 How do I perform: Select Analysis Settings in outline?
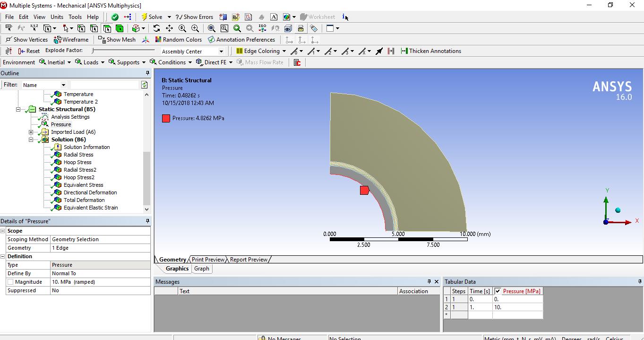pos(70,117)
